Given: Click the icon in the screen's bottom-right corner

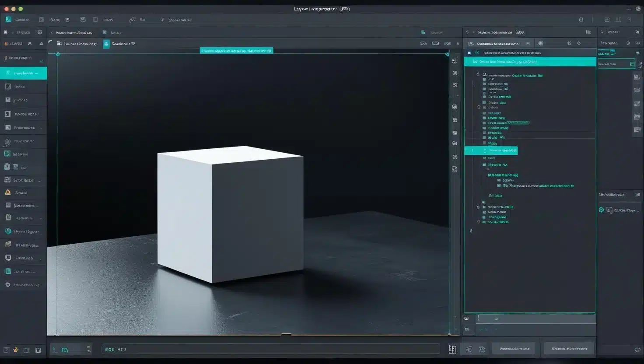Looking at the screenshot, I should (637, 350).
